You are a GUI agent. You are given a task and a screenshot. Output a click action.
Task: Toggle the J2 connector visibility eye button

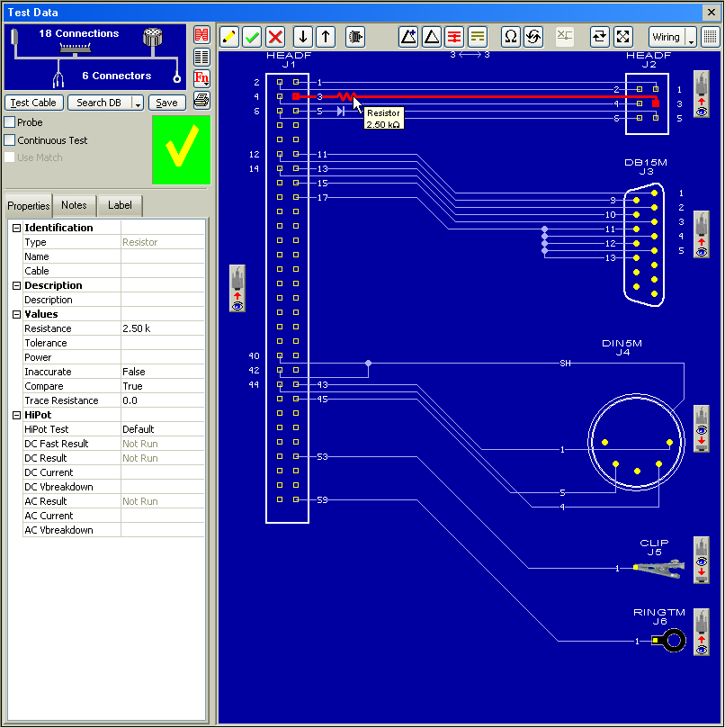702,94
